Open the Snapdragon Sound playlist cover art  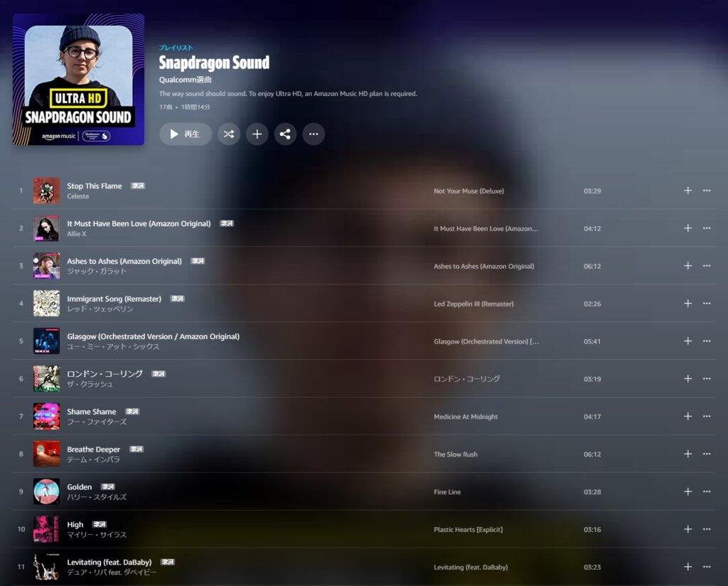pos(78,80)
